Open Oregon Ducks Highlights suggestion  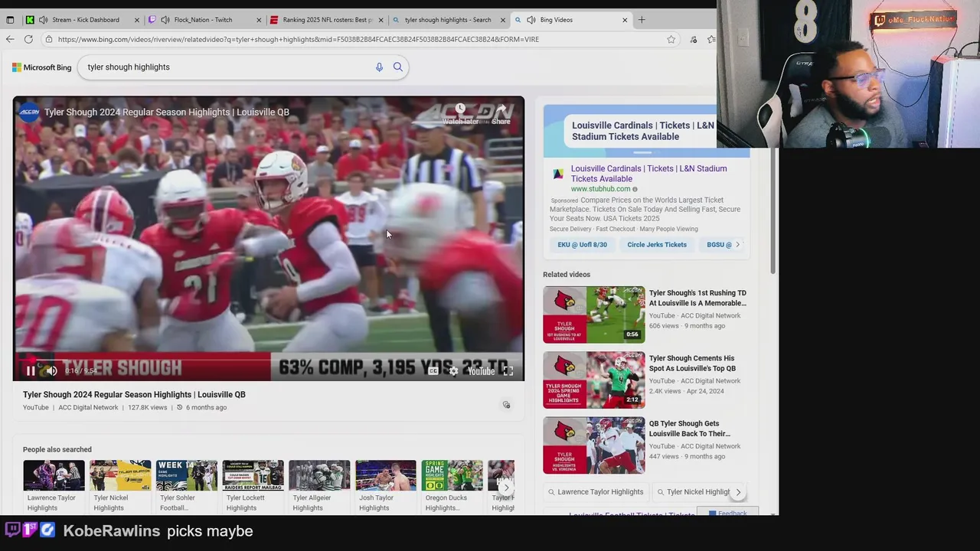point(452,486)
